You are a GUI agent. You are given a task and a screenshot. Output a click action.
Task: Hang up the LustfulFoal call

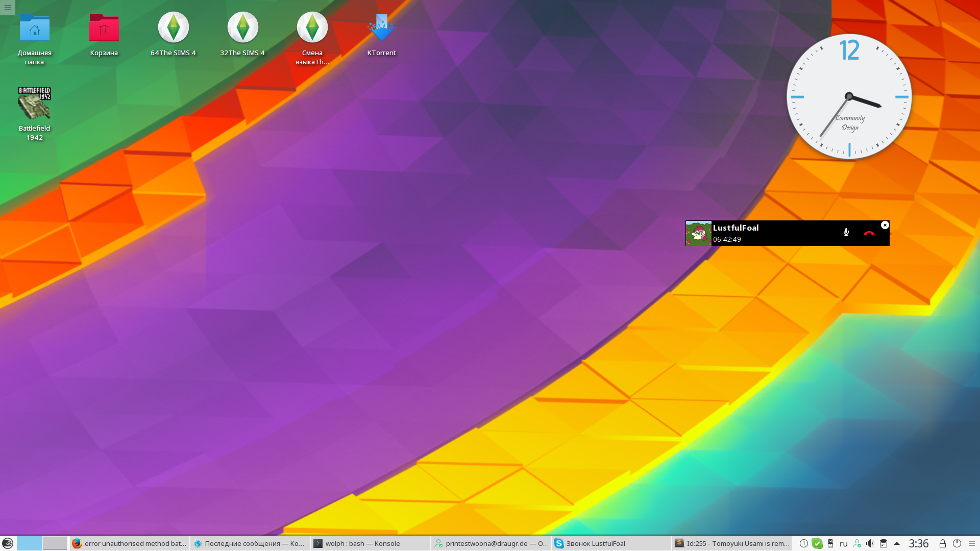[869, 233]
